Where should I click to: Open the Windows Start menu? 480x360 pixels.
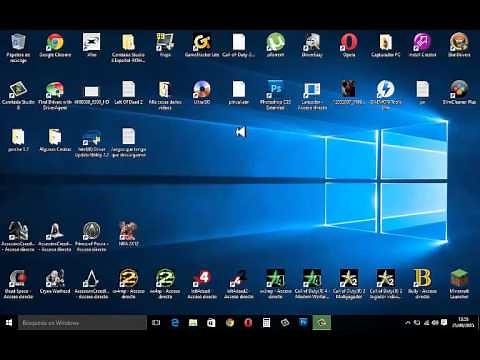9,322
